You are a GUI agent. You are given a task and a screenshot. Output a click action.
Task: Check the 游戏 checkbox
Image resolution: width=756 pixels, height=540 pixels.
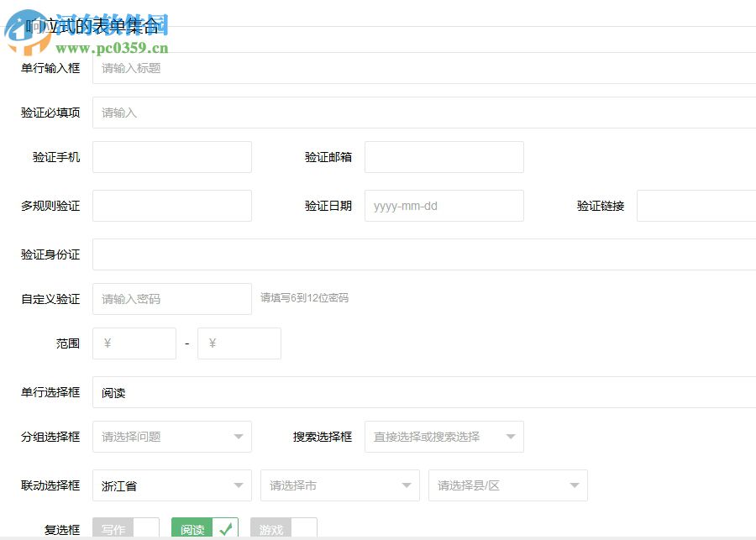[x=284, y=528]
